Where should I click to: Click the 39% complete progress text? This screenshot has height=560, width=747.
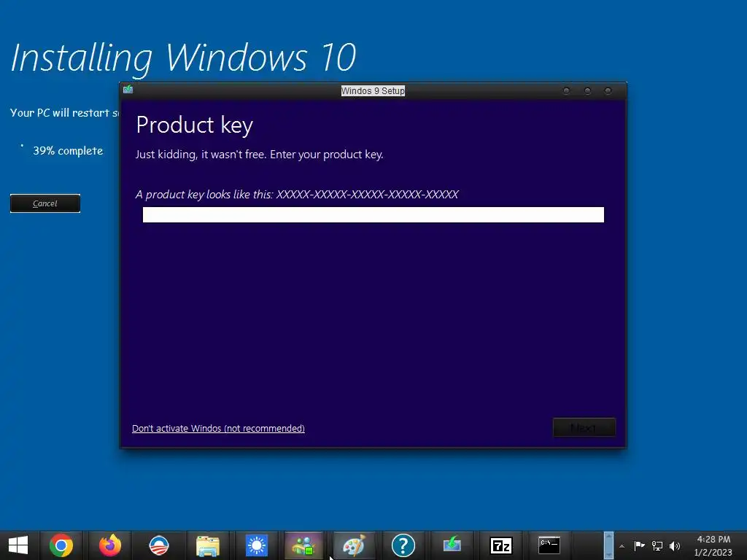[68, 151]
